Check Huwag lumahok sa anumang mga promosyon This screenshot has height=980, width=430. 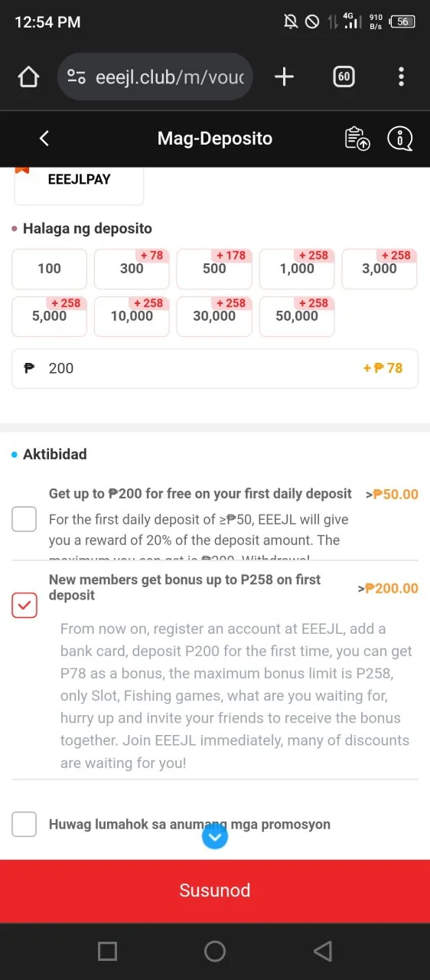(x=24, y=825)
